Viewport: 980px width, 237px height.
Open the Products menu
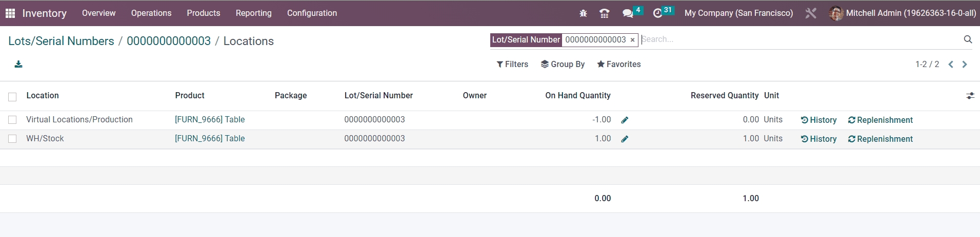click(204, 13)
